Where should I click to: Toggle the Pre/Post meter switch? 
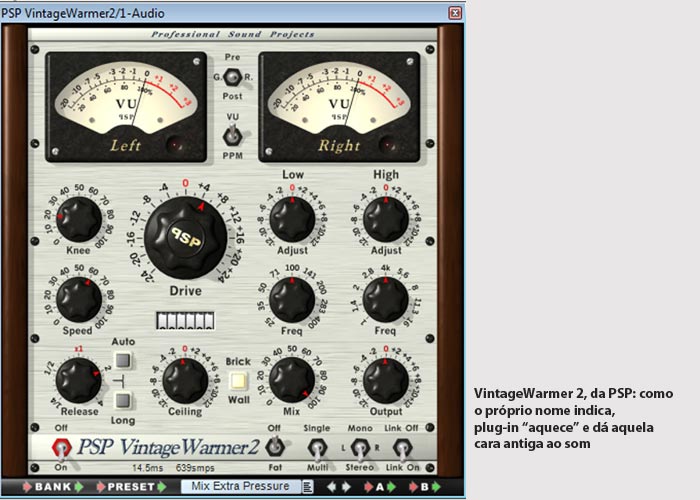pos(233,77)
